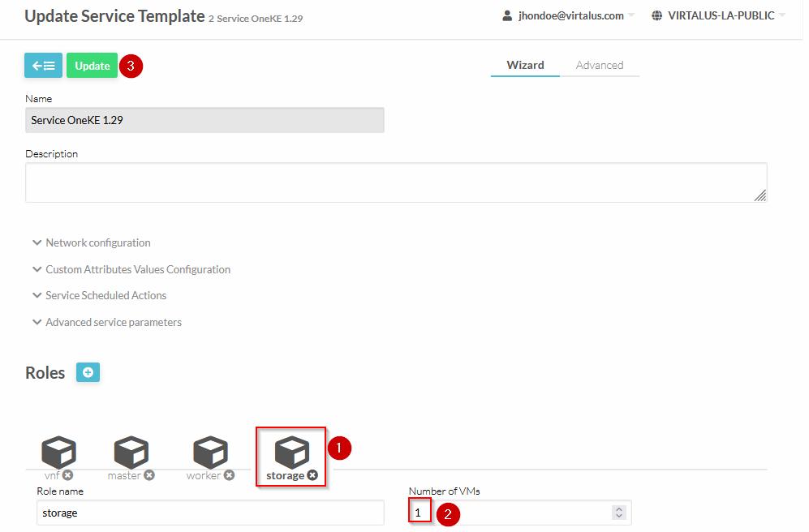This screenshot has width=809, height=532.
Task: Click the Number of VMs stepper arrows
Action: pos(619,513)
